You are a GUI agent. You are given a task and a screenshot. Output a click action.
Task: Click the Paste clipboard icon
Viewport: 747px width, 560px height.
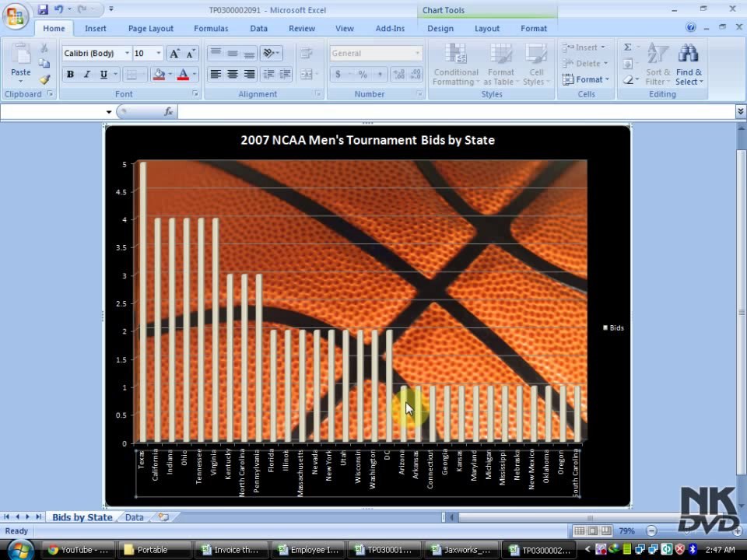(21, 55)
